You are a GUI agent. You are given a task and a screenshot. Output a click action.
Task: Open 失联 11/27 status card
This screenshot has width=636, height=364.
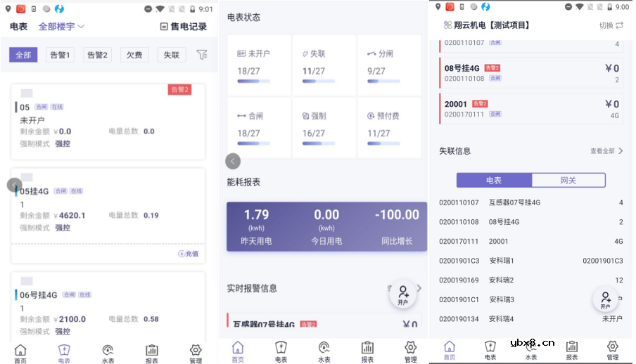(324, 65)
